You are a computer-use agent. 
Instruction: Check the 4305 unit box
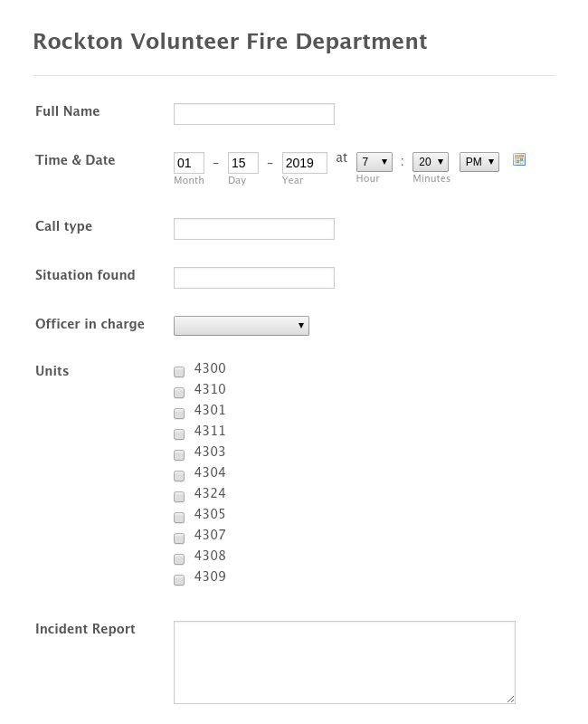pyautogui.click(x=179, y=517)
